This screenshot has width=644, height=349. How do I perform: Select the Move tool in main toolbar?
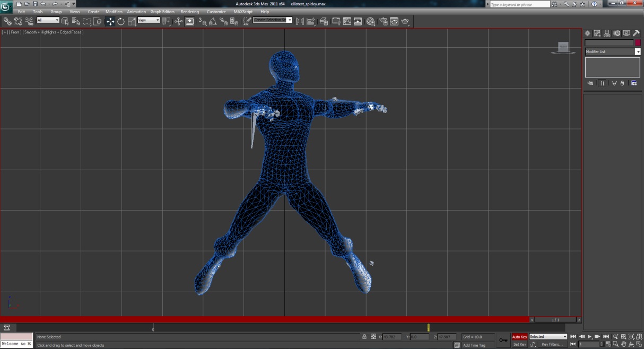coord(110,21)
